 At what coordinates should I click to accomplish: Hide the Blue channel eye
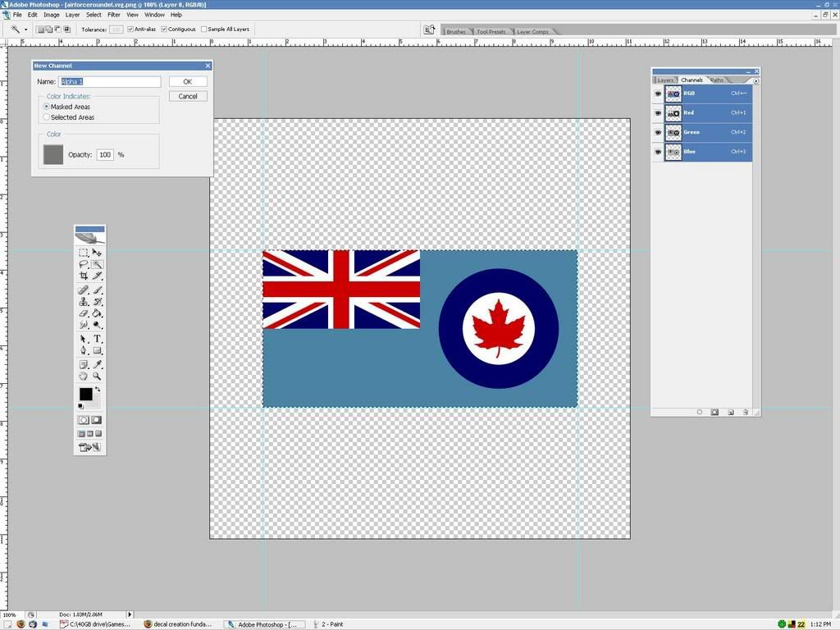658,152
